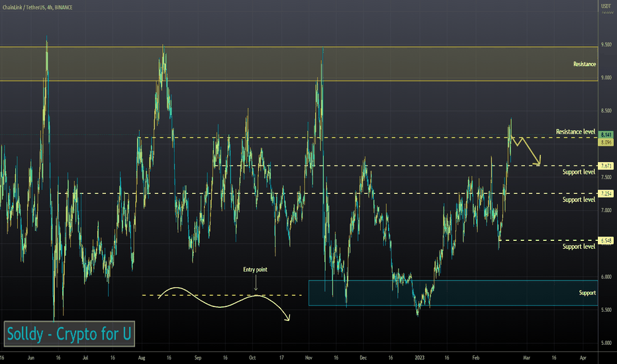This screenshot has width=617, height=364.
Task: Select the yellow shaded resistance zone rectangle
Action: (x=299, y=64)
